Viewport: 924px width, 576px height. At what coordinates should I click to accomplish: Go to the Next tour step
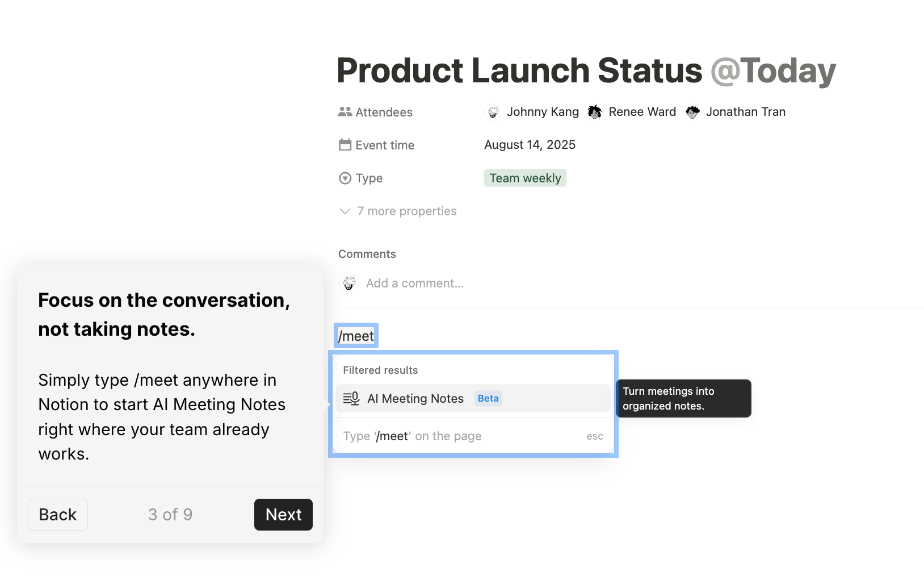click(x=283, y=515)
